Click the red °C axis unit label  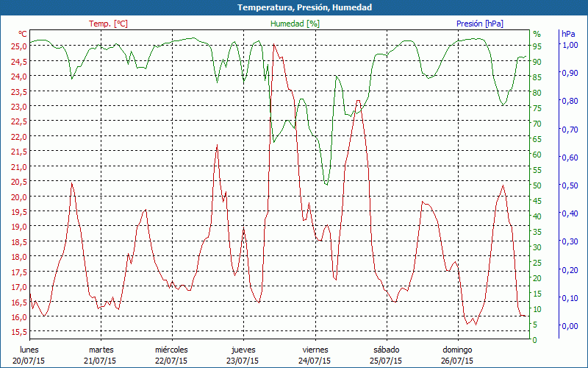click(23, 34)
